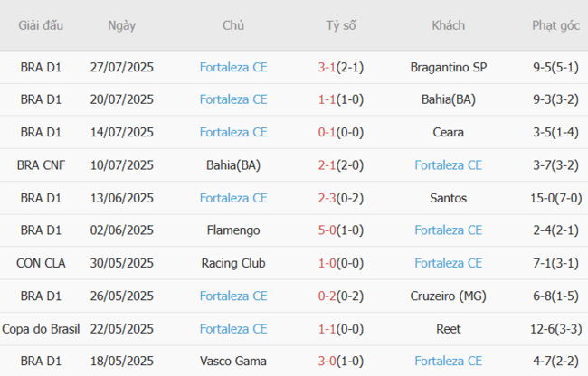Click the Santos team name
The height and width of the screenshot is (376, 588).
point(448,198)
